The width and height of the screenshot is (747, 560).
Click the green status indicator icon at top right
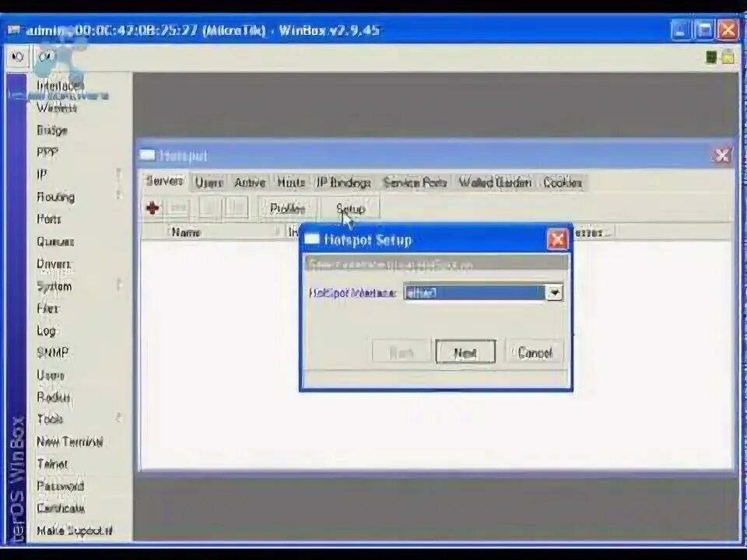pos(710,58)
